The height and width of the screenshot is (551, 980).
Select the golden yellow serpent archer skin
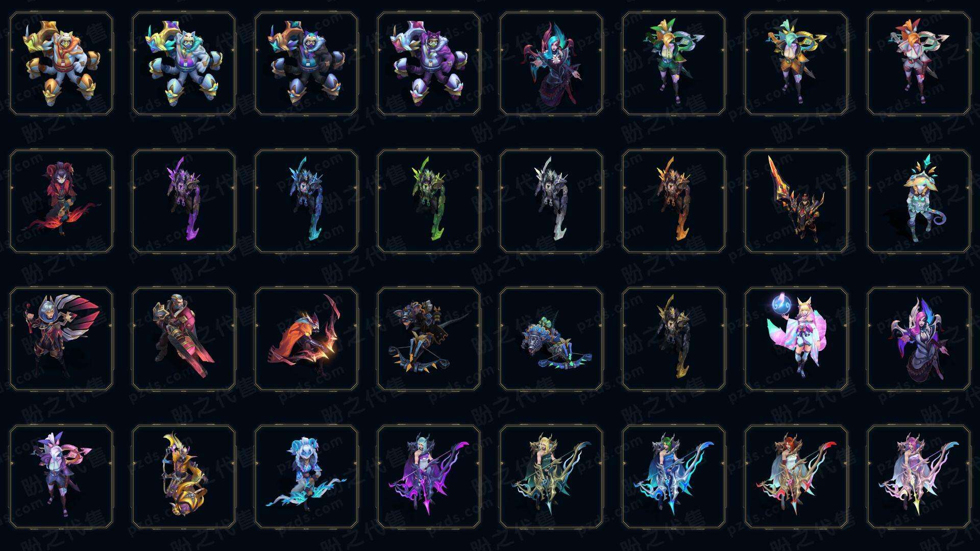point(184,477)
